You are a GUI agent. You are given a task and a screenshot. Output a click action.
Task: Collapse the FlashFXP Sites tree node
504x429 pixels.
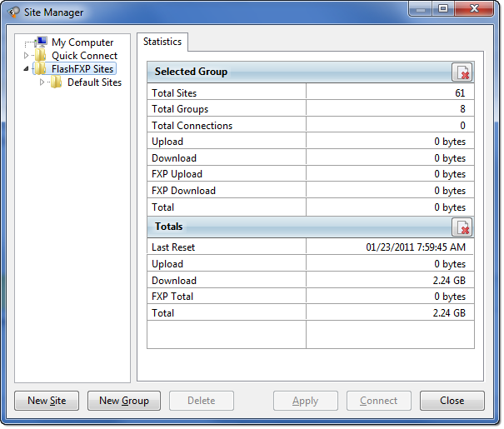(x=27, y=69)
